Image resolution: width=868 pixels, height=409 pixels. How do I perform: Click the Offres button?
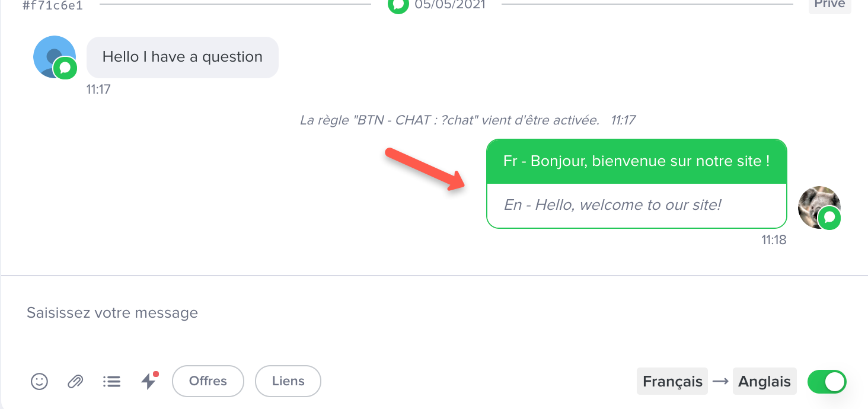(x=208, y=381)
